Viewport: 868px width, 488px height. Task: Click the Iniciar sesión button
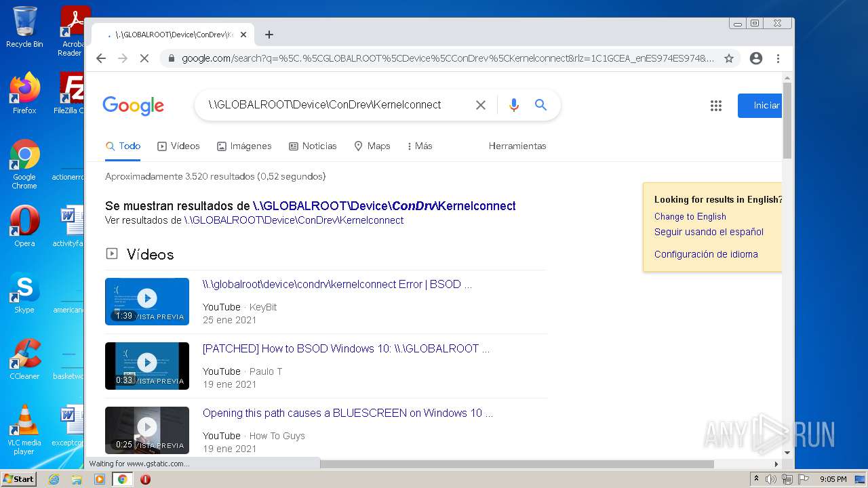(760, 106)
